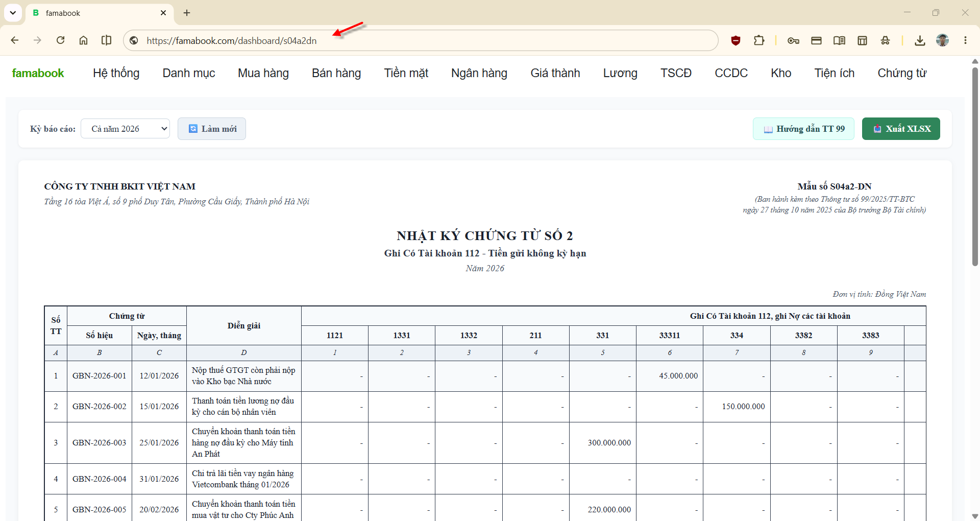This screenshot has width=980, height=521.
Task: Click the amount 150.000.000 cell
Action: coord(737,407)
